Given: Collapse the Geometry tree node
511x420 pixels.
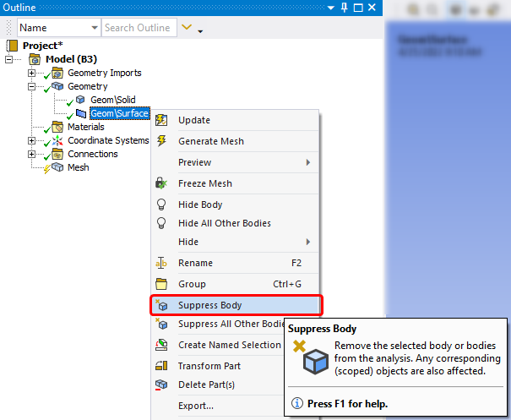Looking at the screenshot, I should pyautogui.click(x=31, y=86).
